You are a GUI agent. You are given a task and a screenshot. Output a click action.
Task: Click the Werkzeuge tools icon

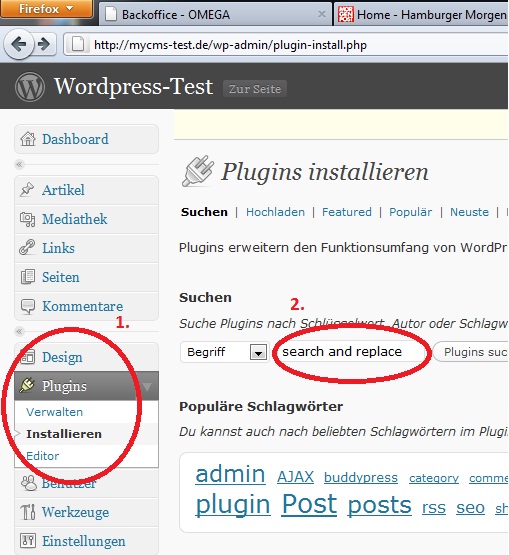pyautogui.click(x=28, y=512)
